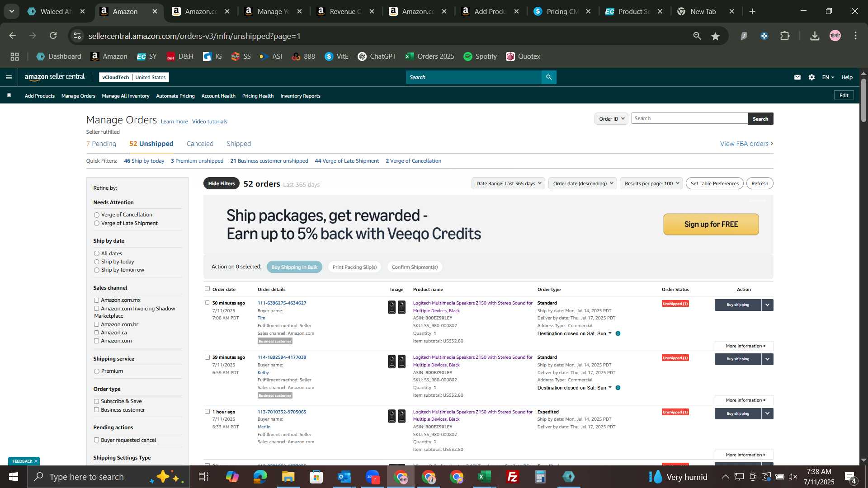
Task: Click the bookmark flag icon in navigation bar
Action: (x=9, y=95)
